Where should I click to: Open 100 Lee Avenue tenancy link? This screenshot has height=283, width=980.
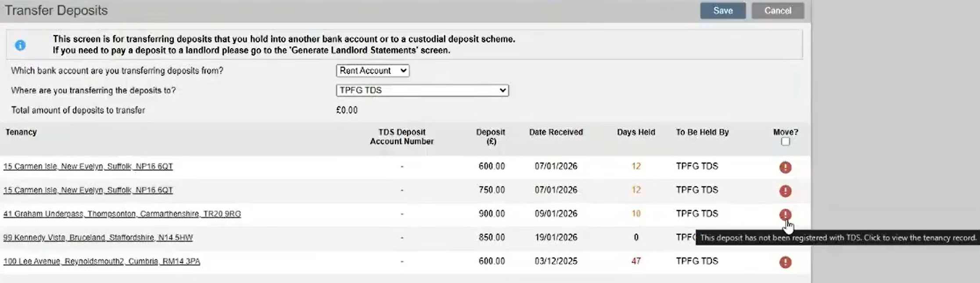point(102,261)
